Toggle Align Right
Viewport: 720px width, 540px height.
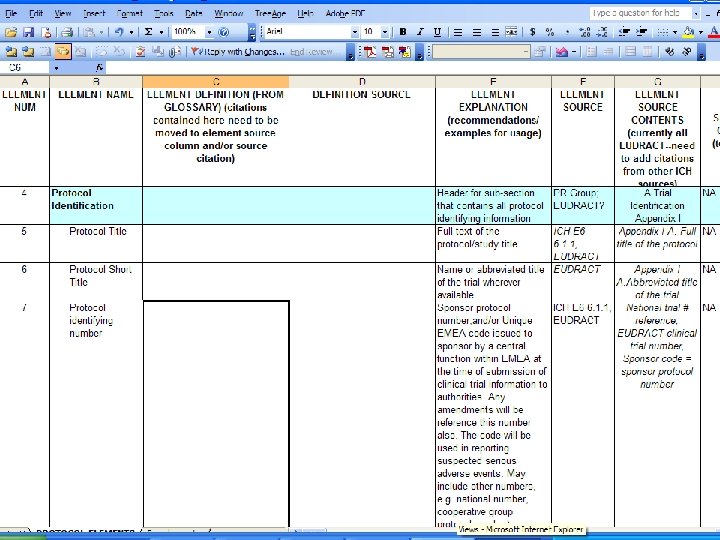495,32
